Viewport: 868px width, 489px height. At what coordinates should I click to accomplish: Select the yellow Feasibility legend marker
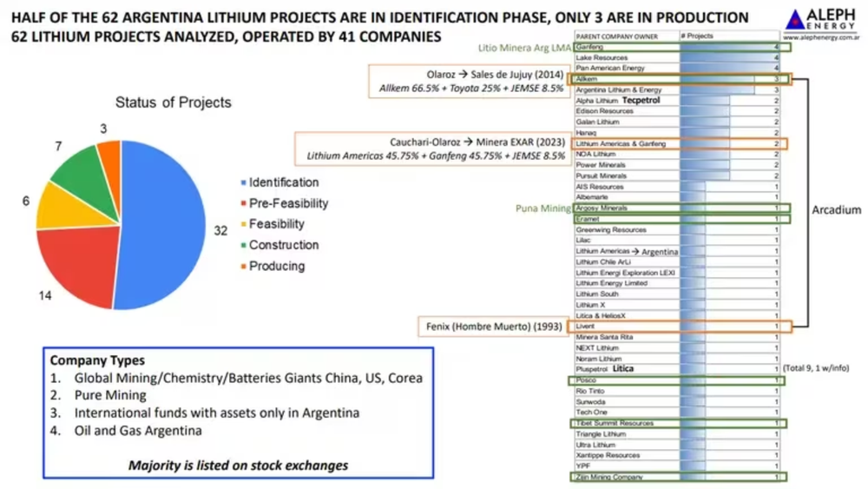point(242,225)
